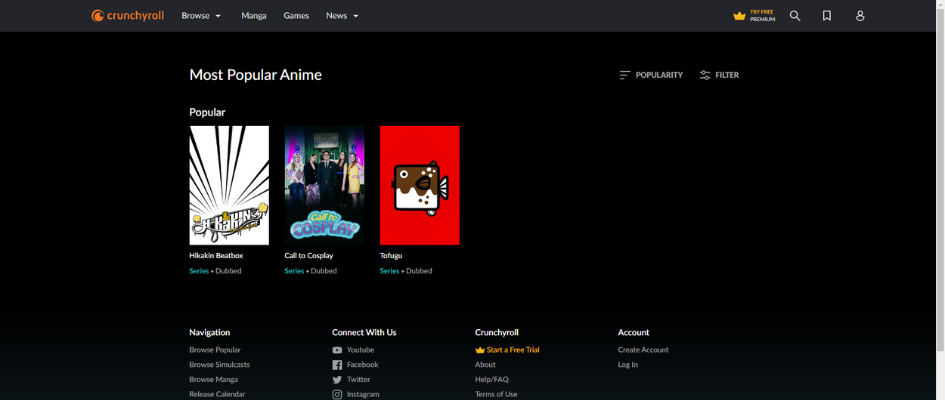Click Series label under Hikakin Beatbox
This screenshot has height=400, width=945.
(x=199, y=271)
